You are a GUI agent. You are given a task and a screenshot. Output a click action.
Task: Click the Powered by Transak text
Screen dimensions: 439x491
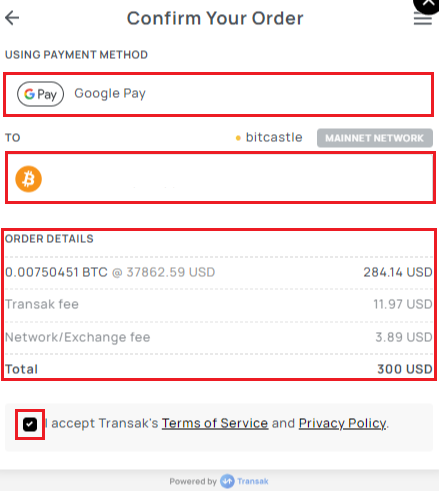coord(219,481)
